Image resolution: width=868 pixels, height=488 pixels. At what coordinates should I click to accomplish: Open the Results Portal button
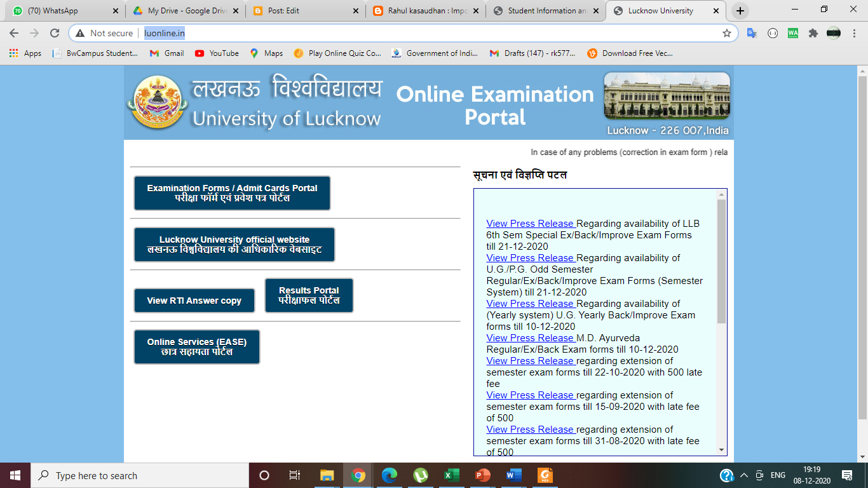(309, 295)
